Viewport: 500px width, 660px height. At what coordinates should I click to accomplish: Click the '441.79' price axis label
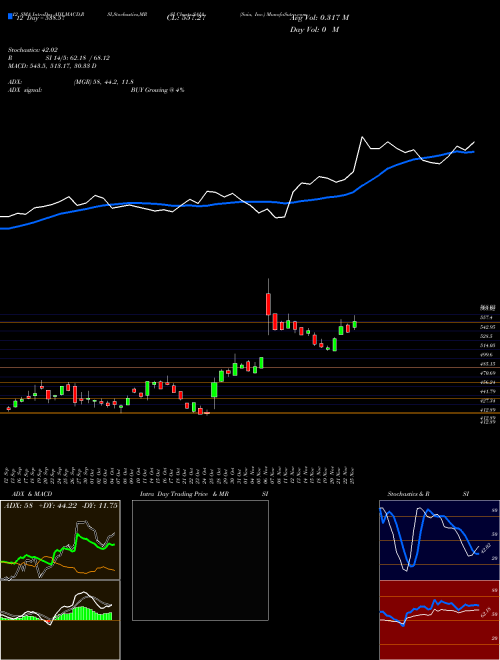click(x=487, y=391)
